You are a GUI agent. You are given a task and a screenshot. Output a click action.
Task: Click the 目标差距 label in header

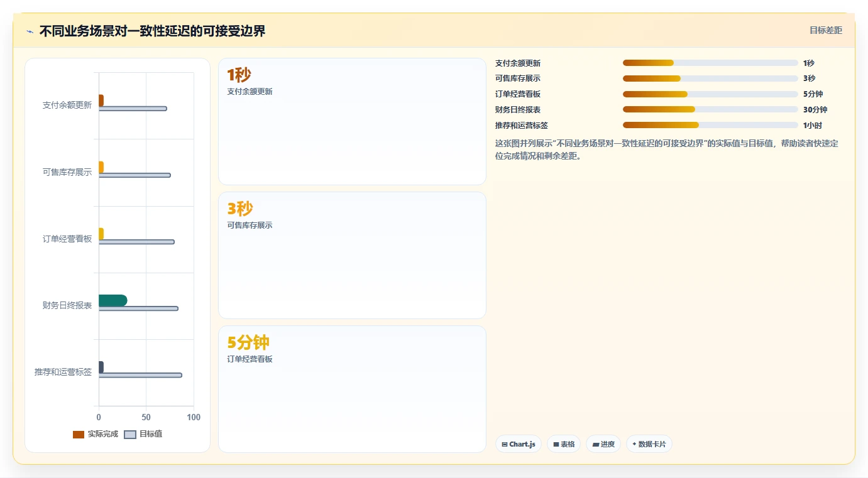pyautogui.click(x=825, y=30)
